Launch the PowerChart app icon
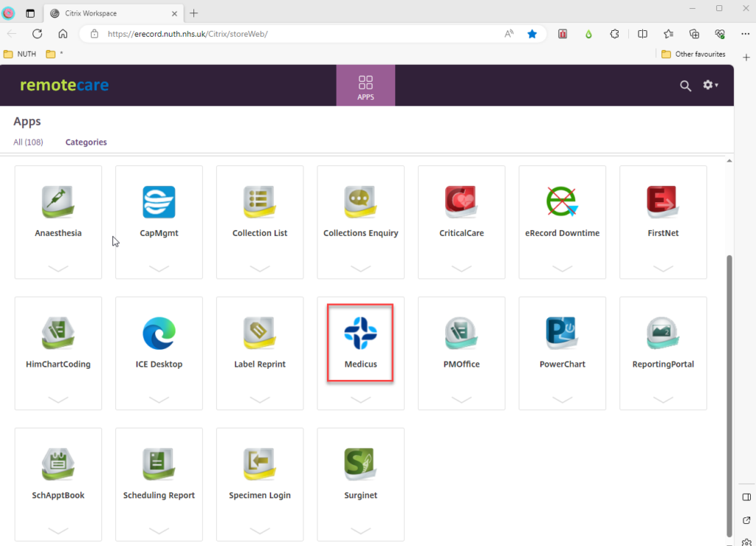The image size is (756, 546). coord(562,333)
